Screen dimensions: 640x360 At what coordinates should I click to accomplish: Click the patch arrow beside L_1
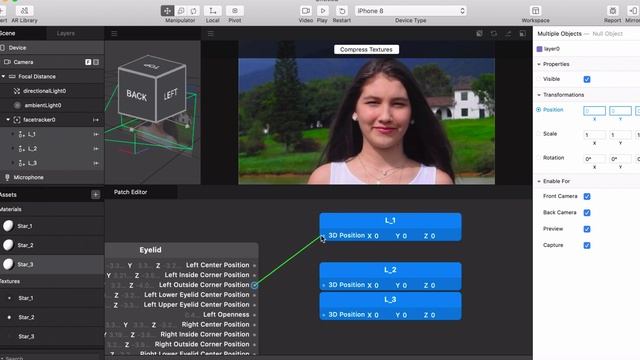pos(96,134)
